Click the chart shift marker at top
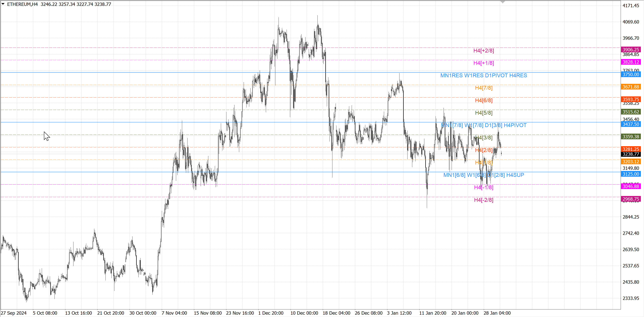This screenshot has width=644, height=317. point(503,2)
